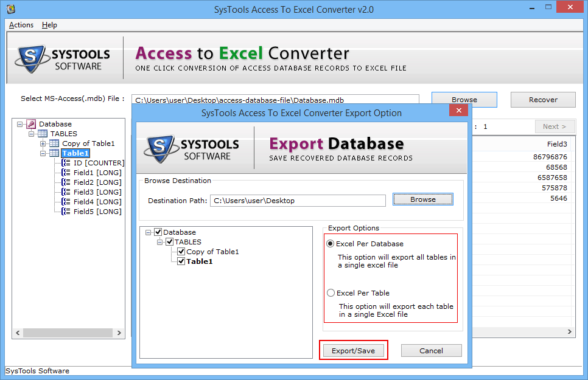
Task: Toggle the Database checkbox in export tree
Action: click(x=158, y=232)
